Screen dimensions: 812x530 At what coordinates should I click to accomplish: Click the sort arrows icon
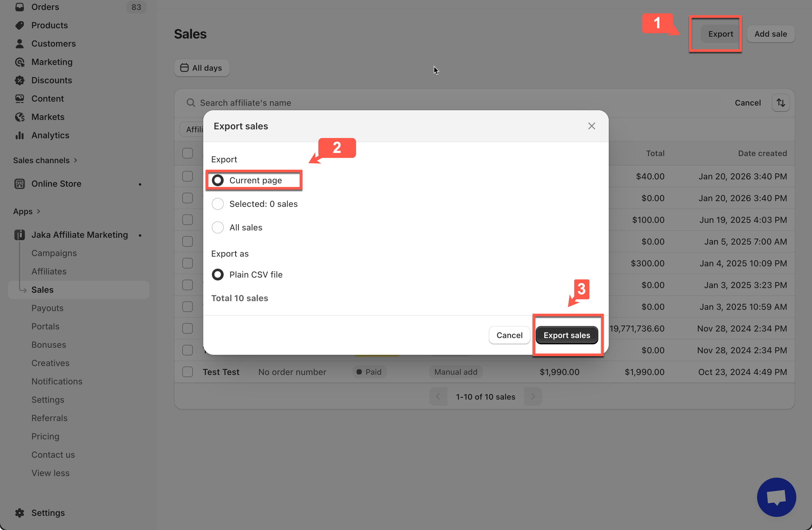[781, 103]
